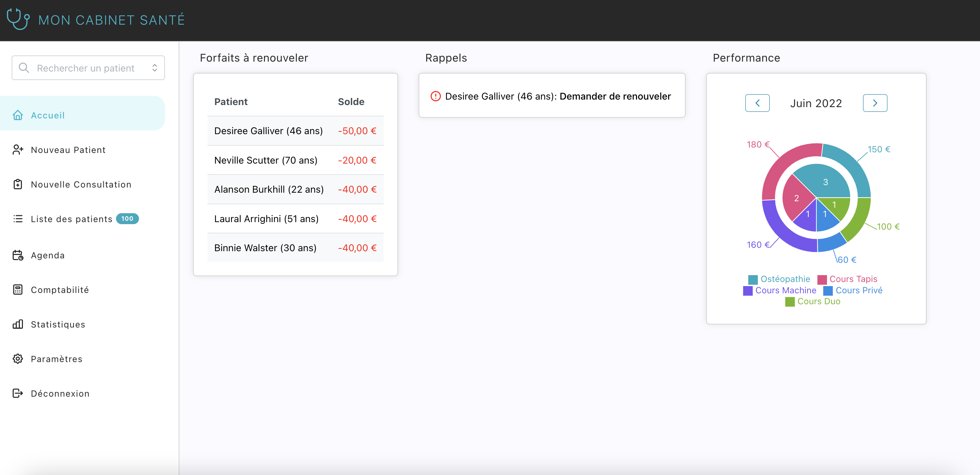Click the Nouvelle Consultation clipboard icon
The width and height of the screenshot is (980, 475).
18,184
